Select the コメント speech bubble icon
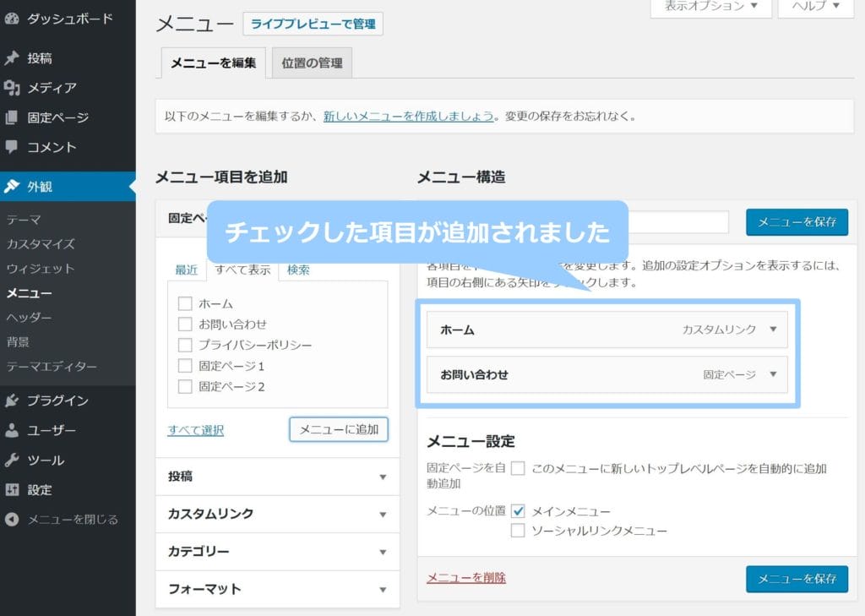This screenshot has width=865, height=616. click(x=12, y=147)
